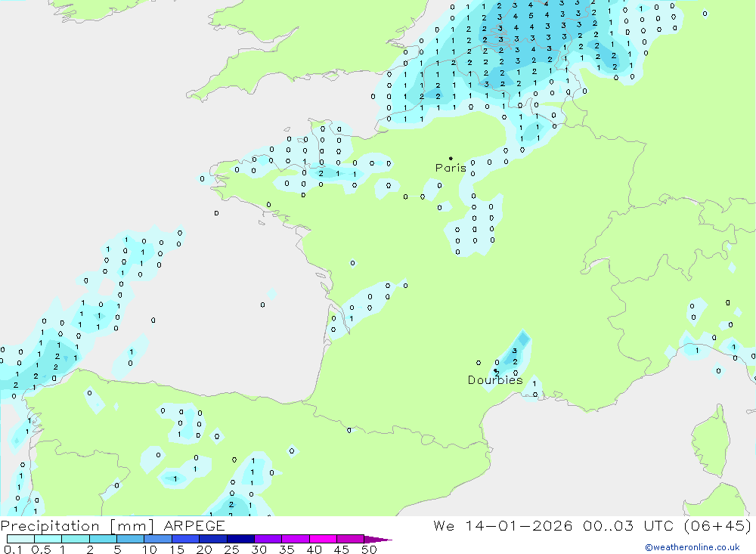Click the Paris city label
Image resolution: width=756 pixels, height=554 pixels.
click(x=451, y=168)
